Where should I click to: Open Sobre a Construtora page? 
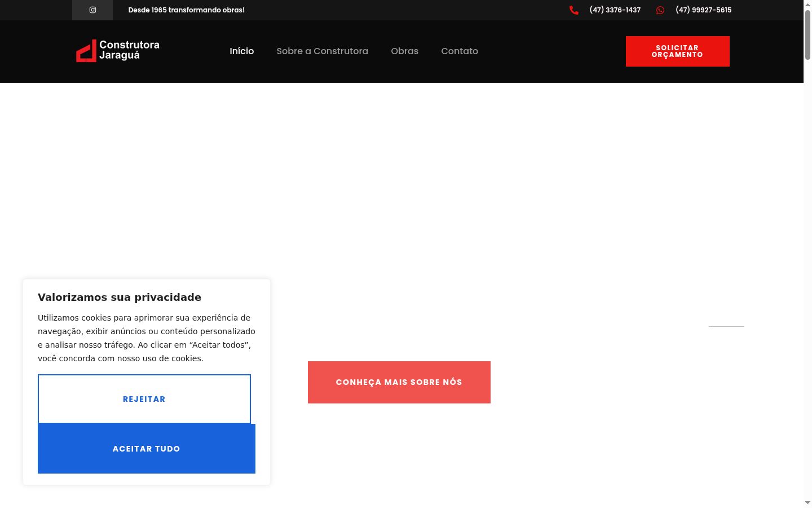tap(323, 51)
